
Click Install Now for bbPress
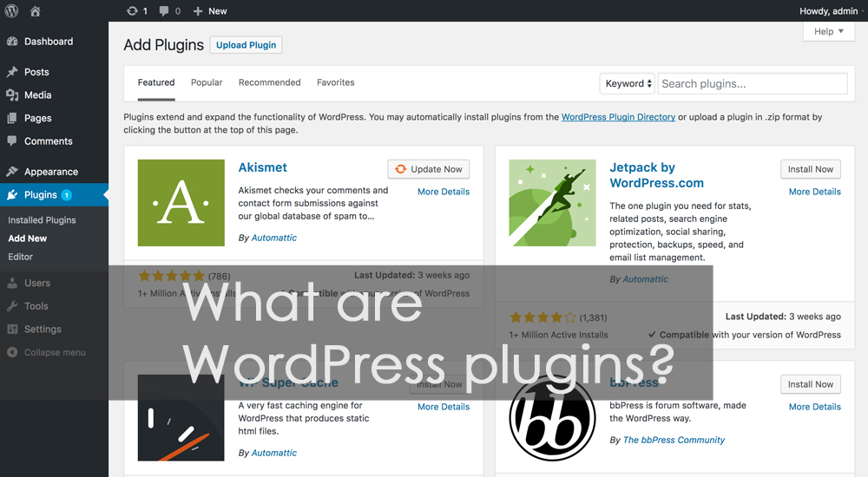click(x=811, y=384)
